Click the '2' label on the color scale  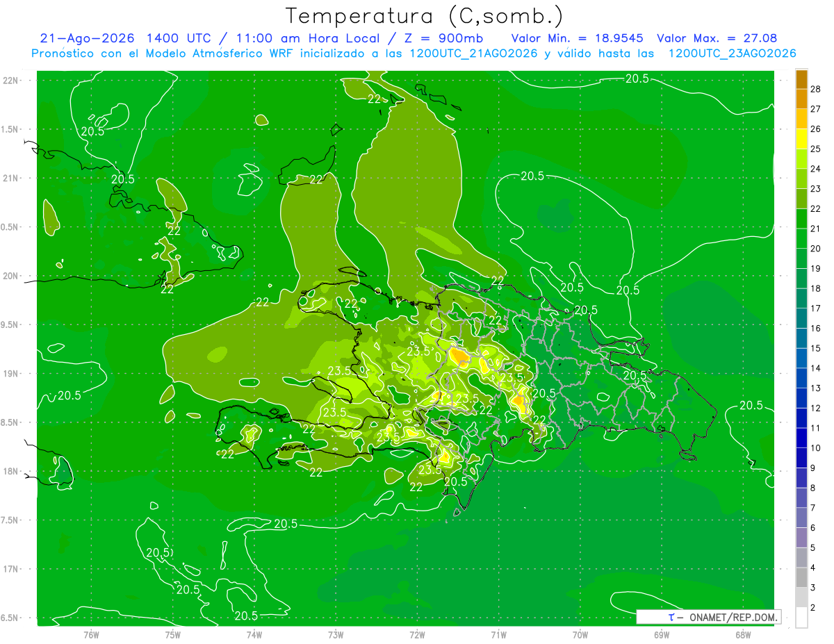tap(815, 607)
